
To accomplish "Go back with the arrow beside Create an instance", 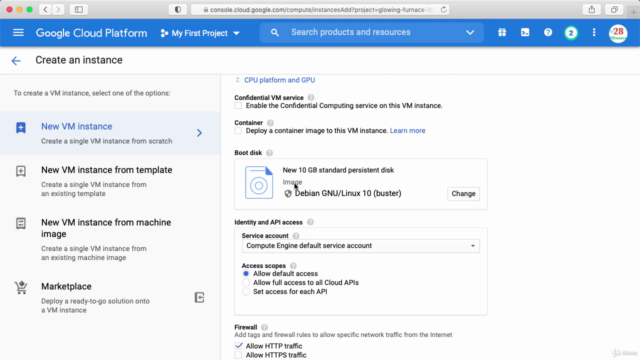I will click(x=16, y=61).
